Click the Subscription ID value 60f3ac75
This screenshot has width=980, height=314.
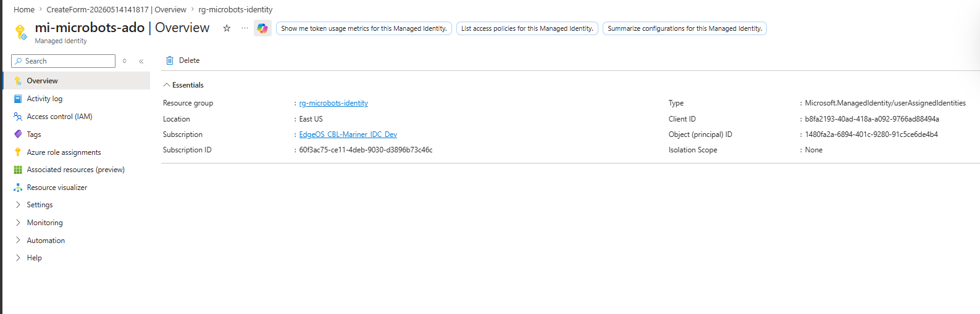pyautogui.click(x=366, y=150)
